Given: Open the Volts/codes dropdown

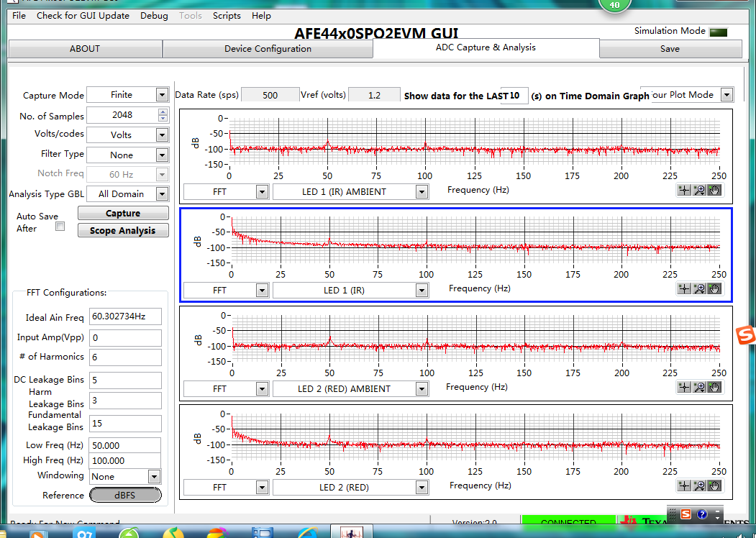Looking at the screenshot, I should (x=162, y=135).
